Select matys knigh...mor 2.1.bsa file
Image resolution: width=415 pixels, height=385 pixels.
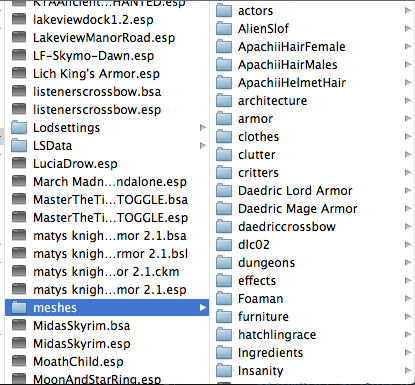click(110, 236)
